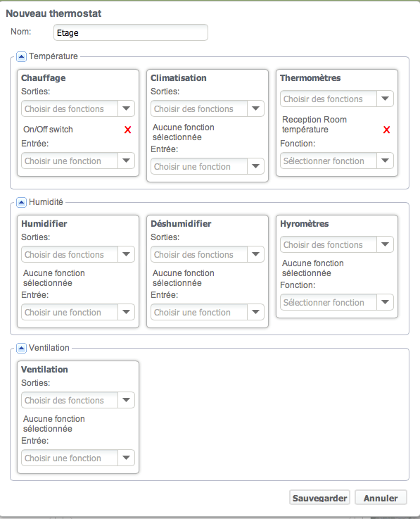Open Humidifier Sorties dropdown arrow
Viewport: 420px width, 519px height.
(x=126, y=254)
